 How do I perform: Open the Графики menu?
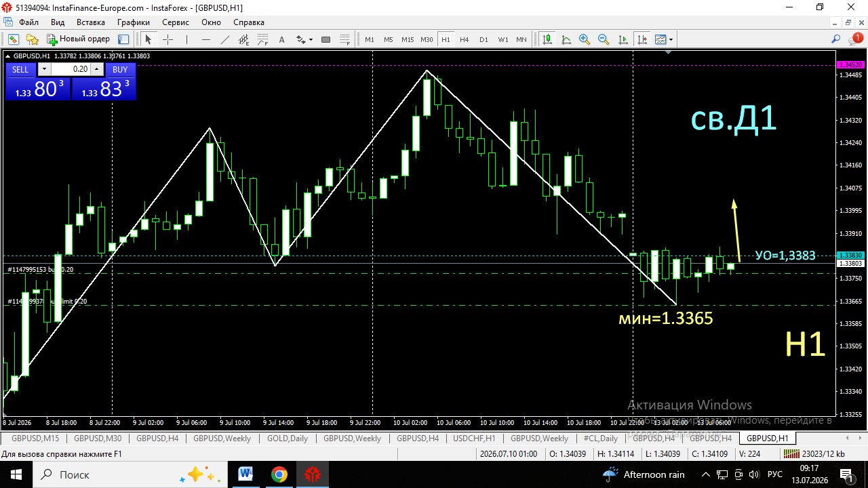(134, 22)
